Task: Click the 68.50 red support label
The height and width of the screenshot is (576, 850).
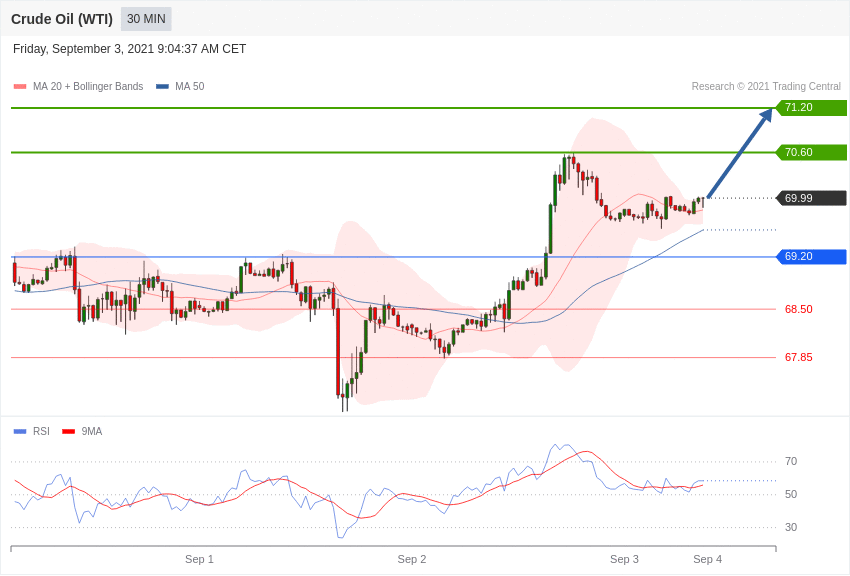Action: [x=798, y=309]
